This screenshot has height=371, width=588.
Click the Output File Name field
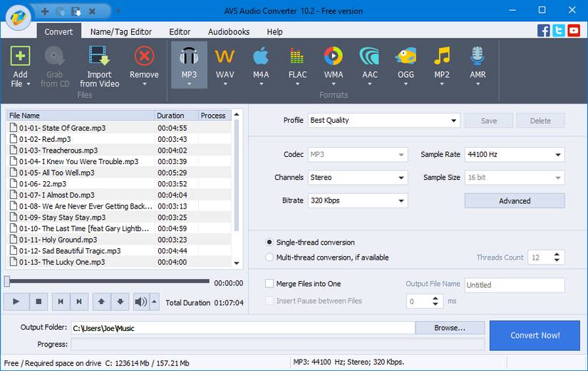tap(515, 285)
